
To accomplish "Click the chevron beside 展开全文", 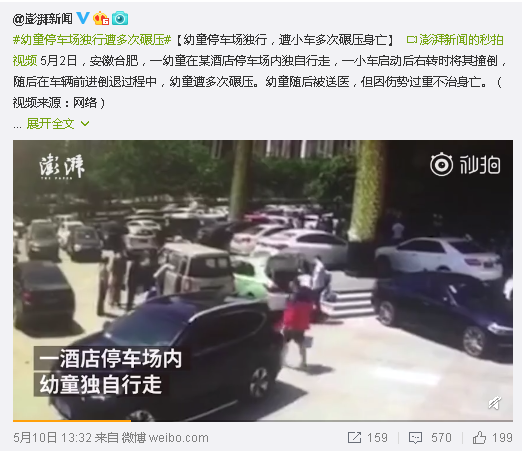I will pos(85,124).
